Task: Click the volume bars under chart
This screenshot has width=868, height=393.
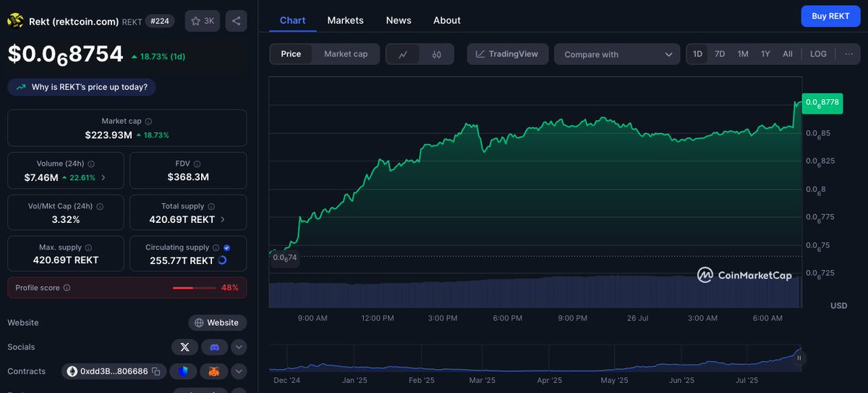Action: coord(535,291)
